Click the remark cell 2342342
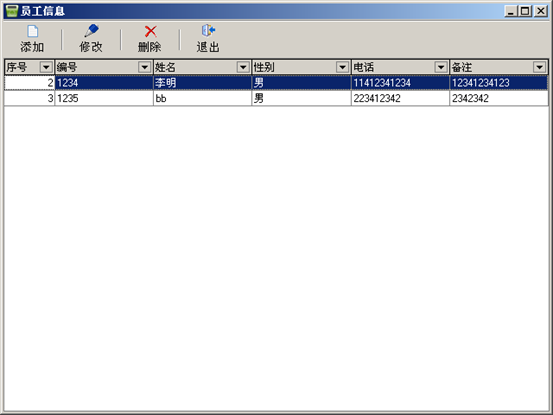 click(x=499, y=98)
